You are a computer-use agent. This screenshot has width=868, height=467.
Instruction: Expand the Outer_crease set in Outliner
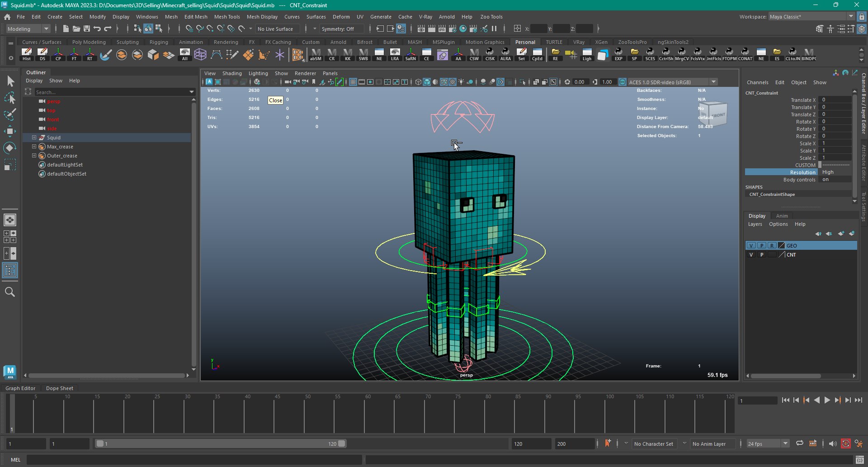34,156
